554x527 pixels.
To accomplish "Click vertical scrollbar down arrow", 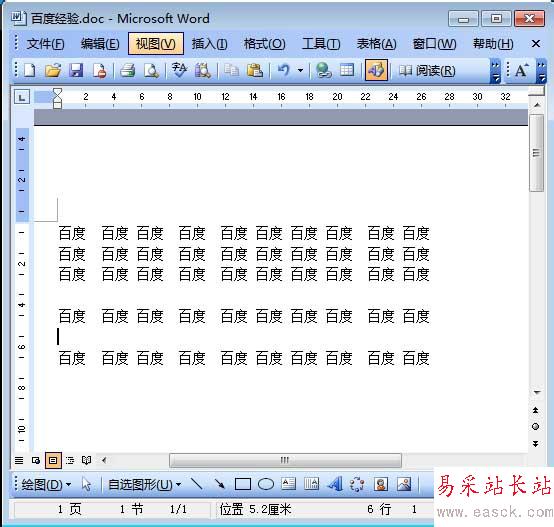I will pyautogui.click(x=537, y=392).
